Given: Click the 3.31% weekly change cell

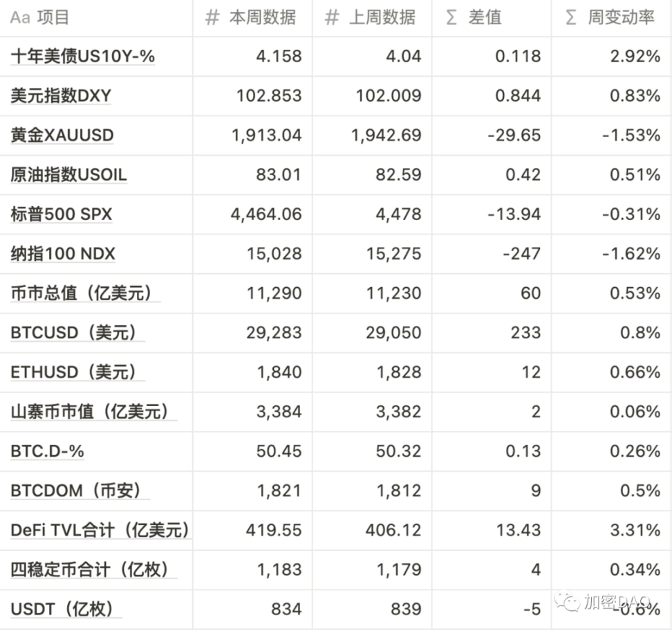Looking at the screenshot, I should pyautogui.click(x=635, y=531).
